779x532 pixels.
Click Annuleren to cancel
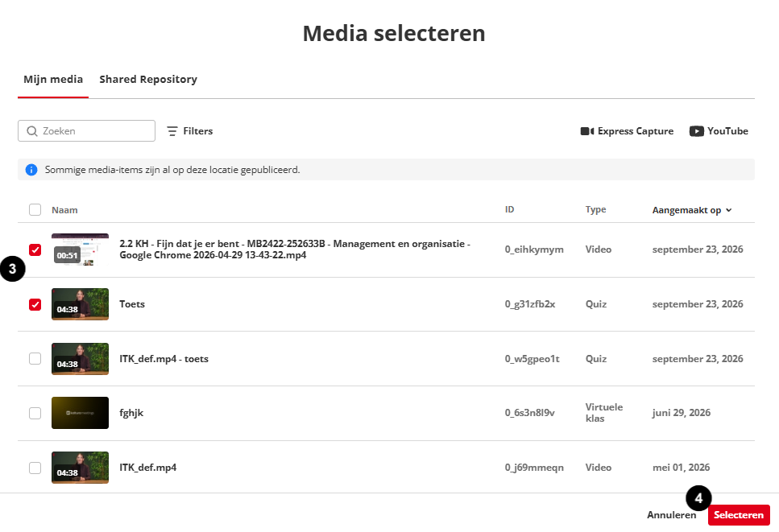pos(671,514)
